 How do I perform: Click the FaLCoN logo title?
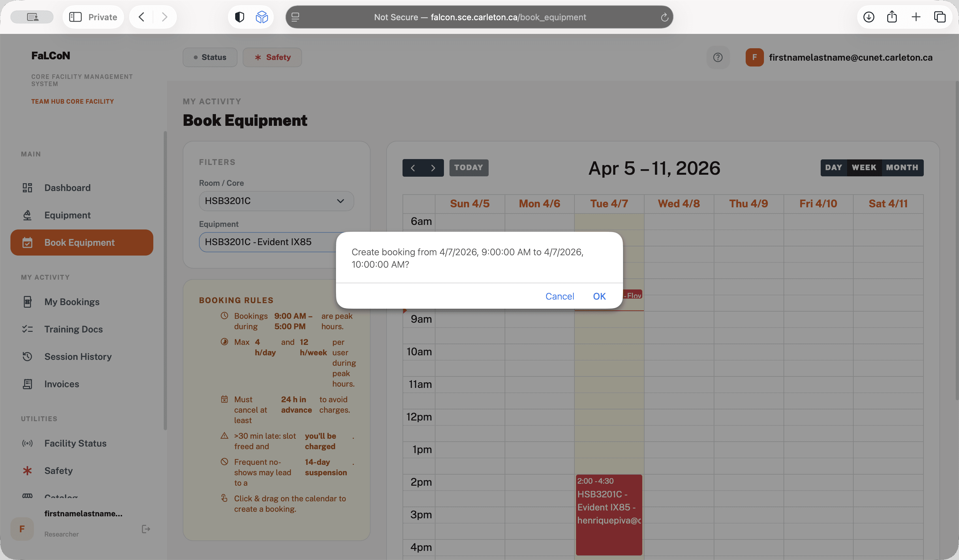[x=51, y=56]
